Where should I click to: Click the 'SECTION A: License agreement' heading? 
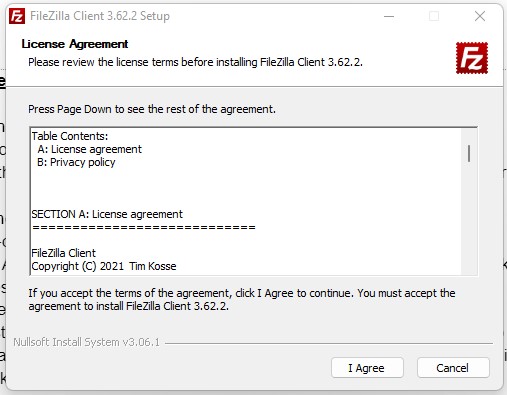(x=107, y=214)
